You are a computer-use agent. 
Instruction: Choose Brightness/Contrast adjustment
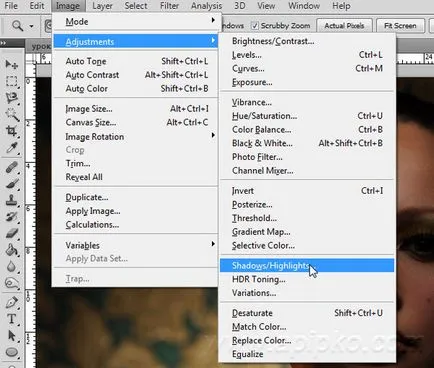(307, 41)
